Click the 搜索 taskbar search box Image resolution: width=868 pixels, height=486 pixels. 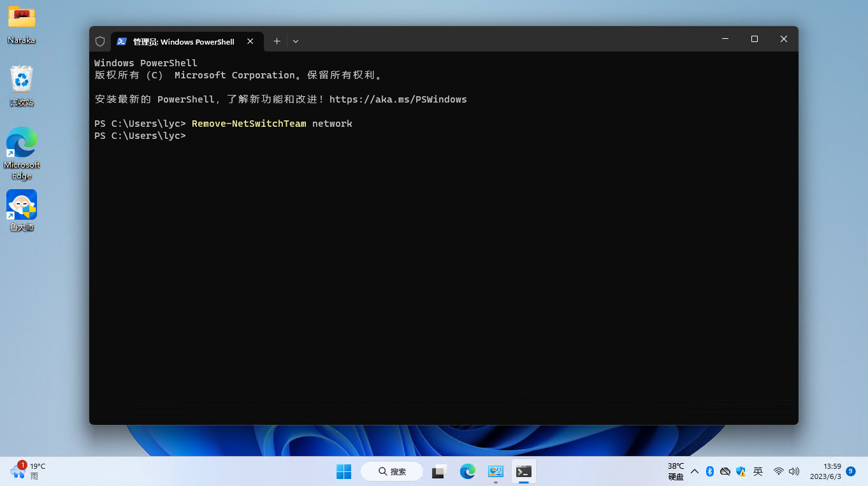392,471
